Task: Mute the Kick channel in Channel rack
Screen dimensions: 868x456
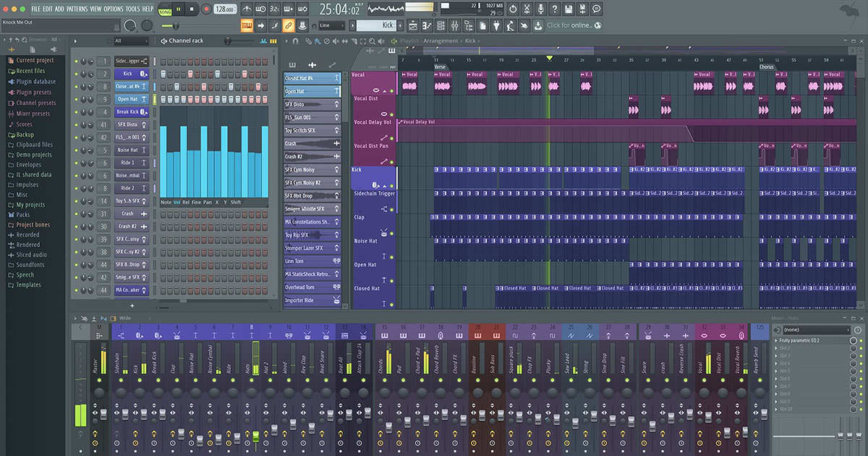Action: tap(76, 74)
